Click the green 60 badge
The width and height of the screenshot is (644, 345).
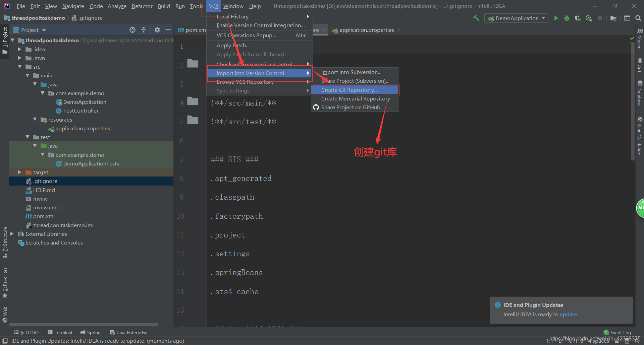640,208
